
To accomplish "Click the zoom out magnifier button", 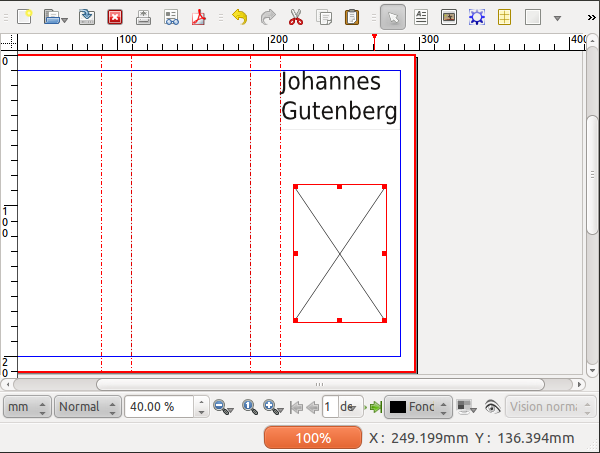I will [x=223, y=407].
